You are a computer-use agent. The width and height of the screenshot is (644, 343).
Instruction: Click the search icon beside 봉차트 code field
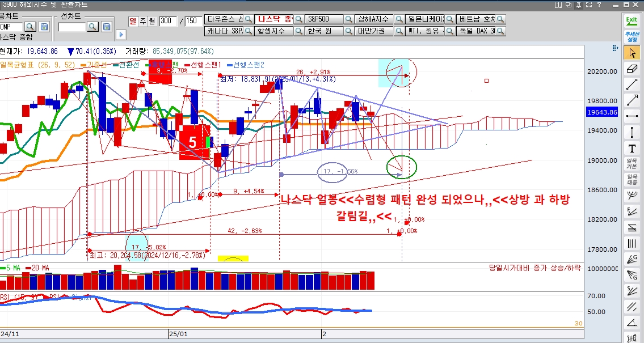pos(30,27)
